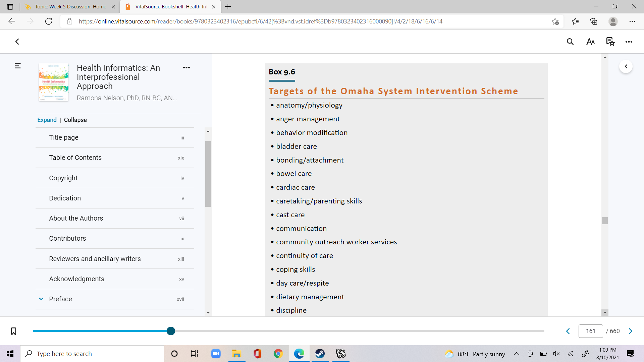Click the reading progress slider handle
The width and height of the screenshot is (644, 362).
coord(171,331)
